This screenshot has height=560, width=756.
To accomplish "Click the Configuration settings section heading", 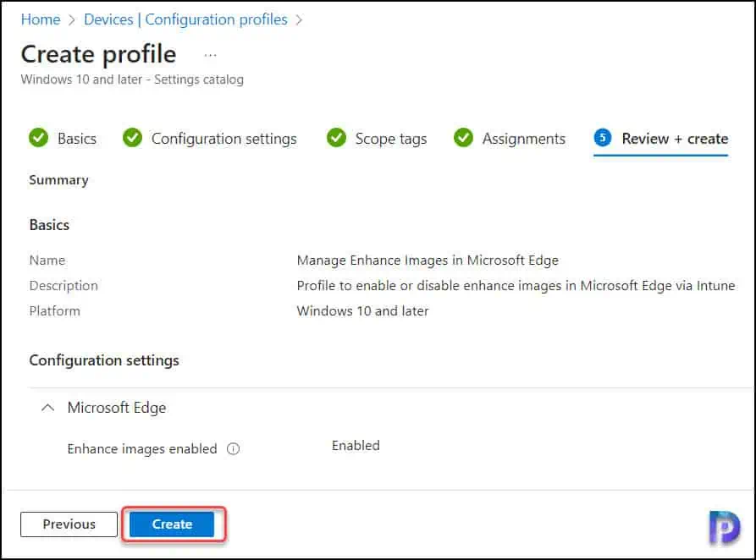I will click(x=104, y=360).
